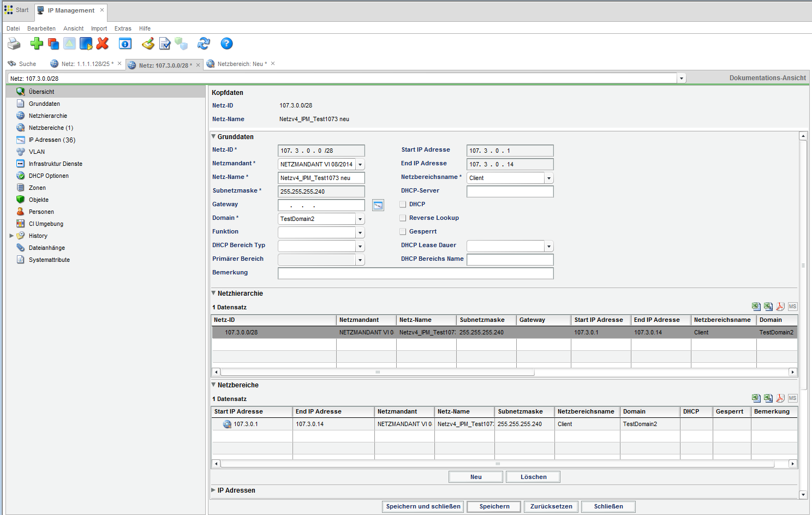Select IP Adressen (36) in the sidebar
The image size is (812, 515).
(52, 139)
